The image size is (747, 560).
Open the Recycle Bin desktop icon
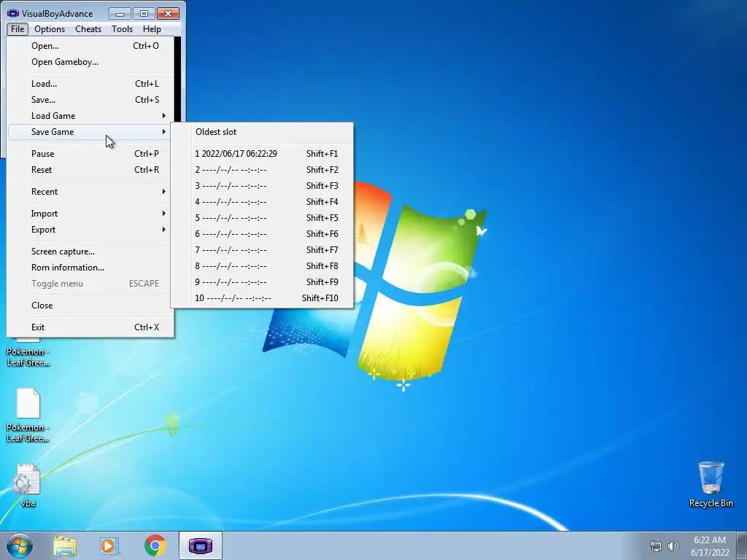coord(711,484)
